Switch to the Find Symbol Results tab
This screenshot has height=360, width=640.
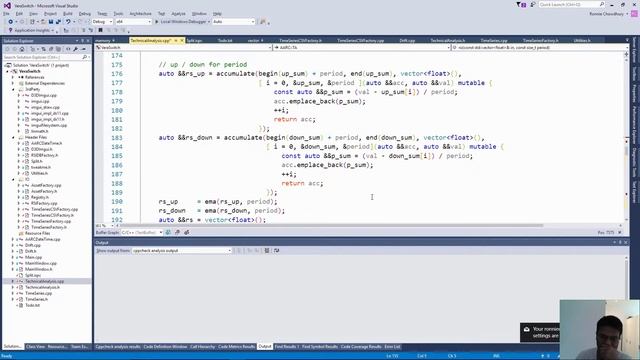coord(320,347)
